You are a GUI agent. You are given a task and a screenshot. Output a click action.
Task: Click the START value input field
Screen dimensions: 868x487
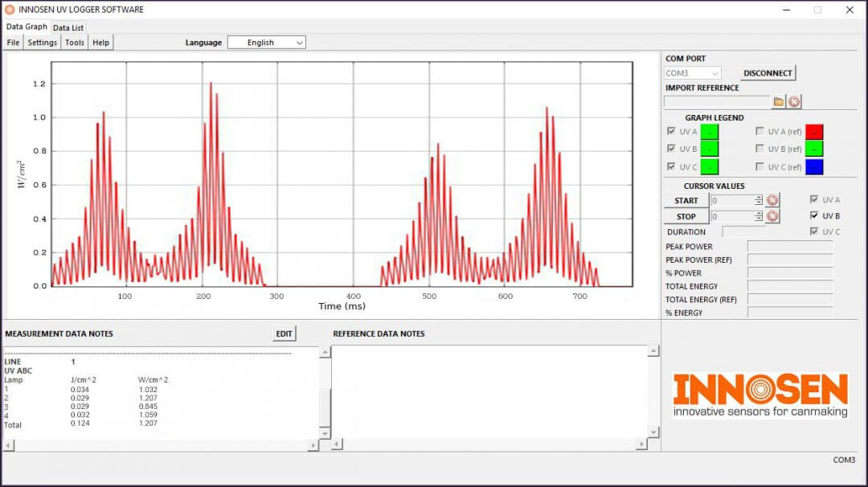(x=732, y=200)
